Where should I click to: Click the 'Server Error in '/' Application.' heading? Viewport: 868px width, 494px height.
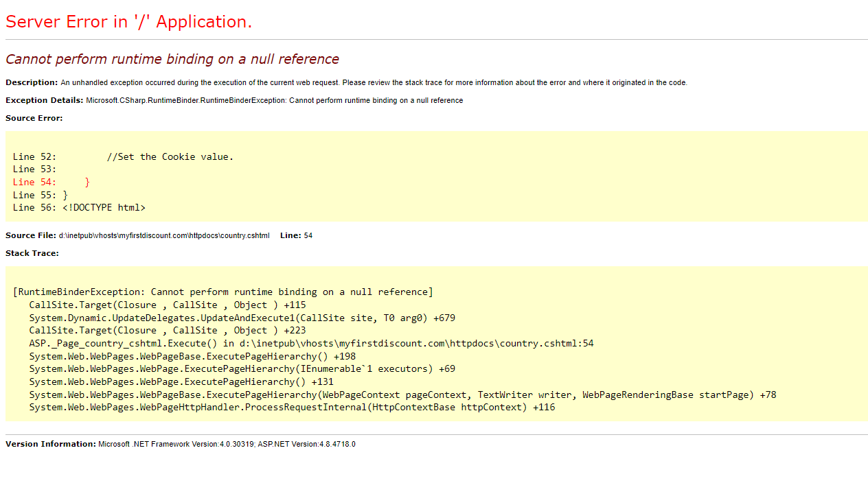tap(128, 22)
